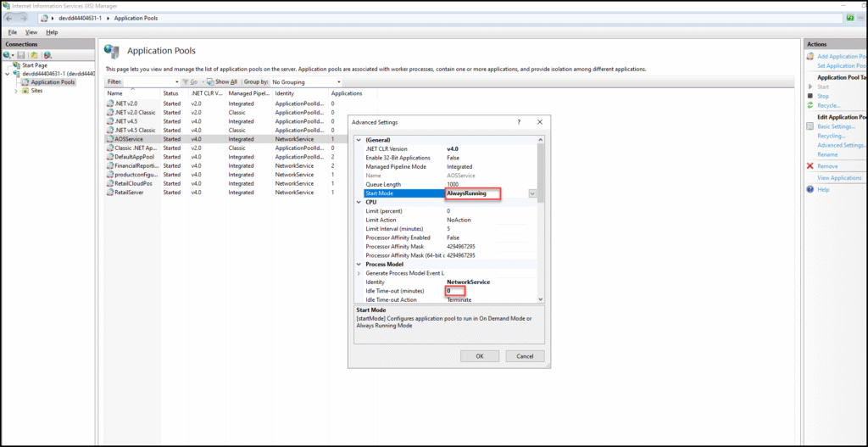868x447 pixels.
Task: Click the green refresh icon beside address bar
Action: (849, 19)
